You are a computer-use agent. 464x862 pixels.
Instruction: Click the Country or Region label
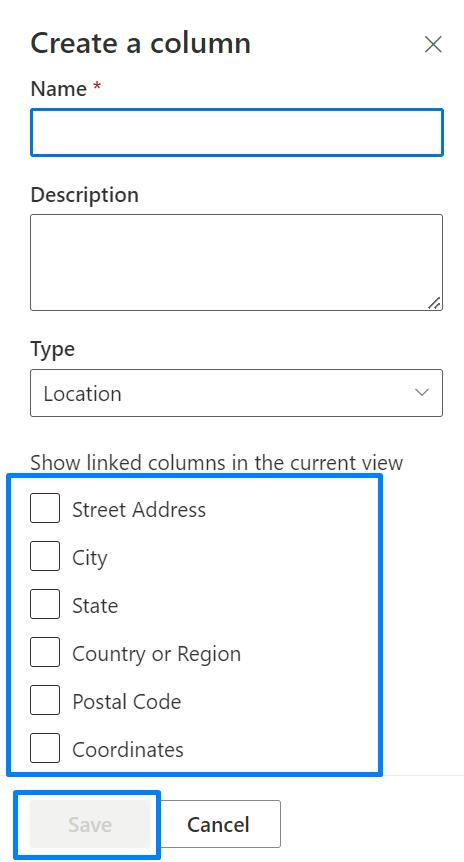(x=157, y=654)
